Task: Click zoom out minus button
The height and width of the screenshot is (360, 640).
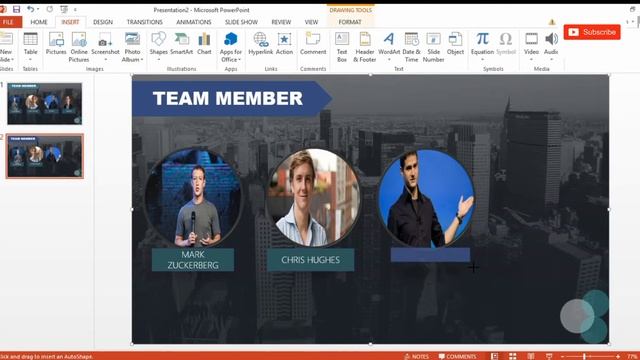Action: (562, 356)
